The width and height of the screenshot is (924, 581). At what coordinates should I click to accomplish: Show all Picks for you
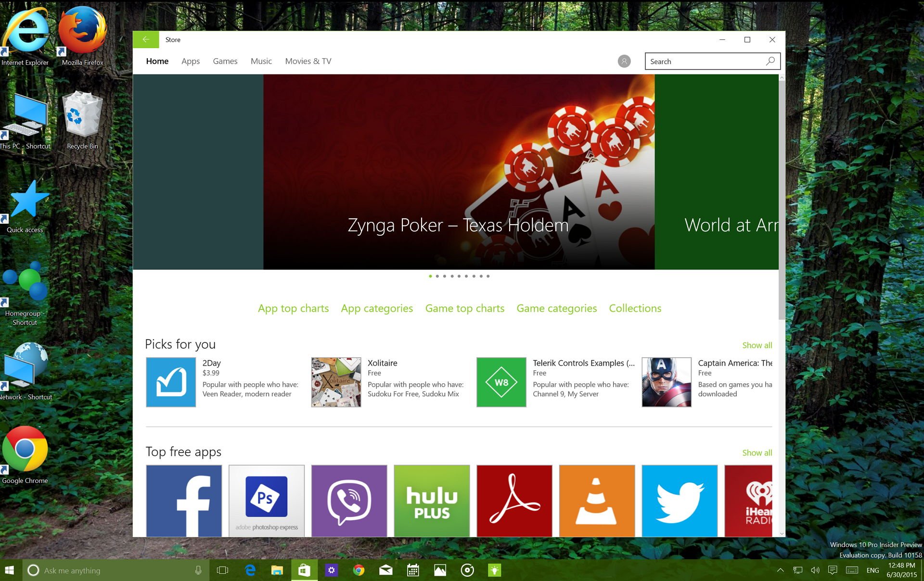pos(757,345)
